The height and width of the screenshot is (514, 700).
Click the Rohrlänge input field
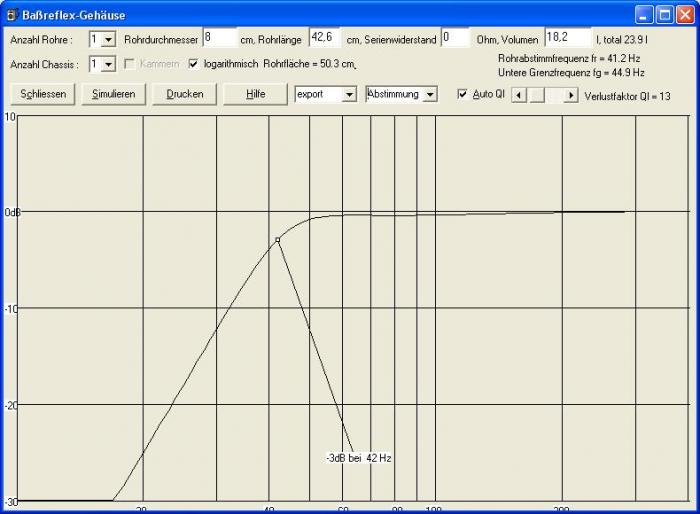(x=325, y=38)
